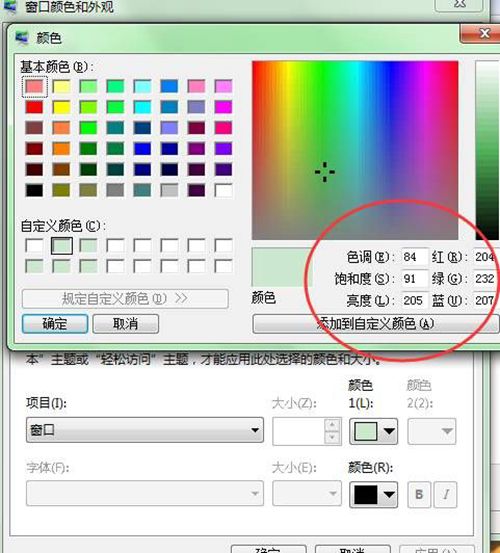This screenshot has height=553, width=500.
Task: Select the purple swatch in fourth row
Action: point(223,149)
